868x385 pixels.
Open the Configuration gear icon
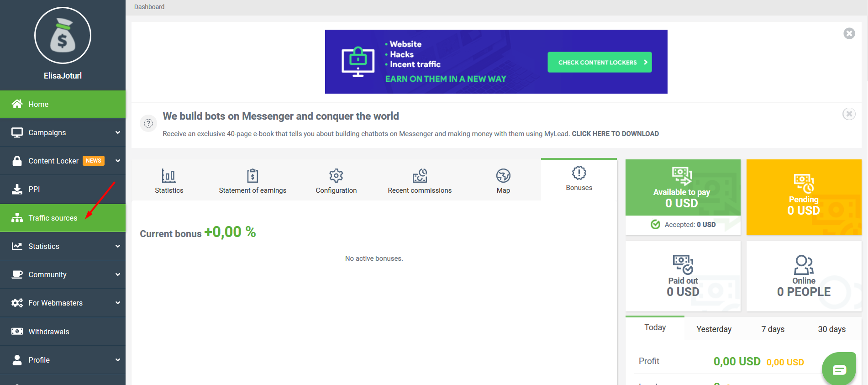(x=336, y=176)
